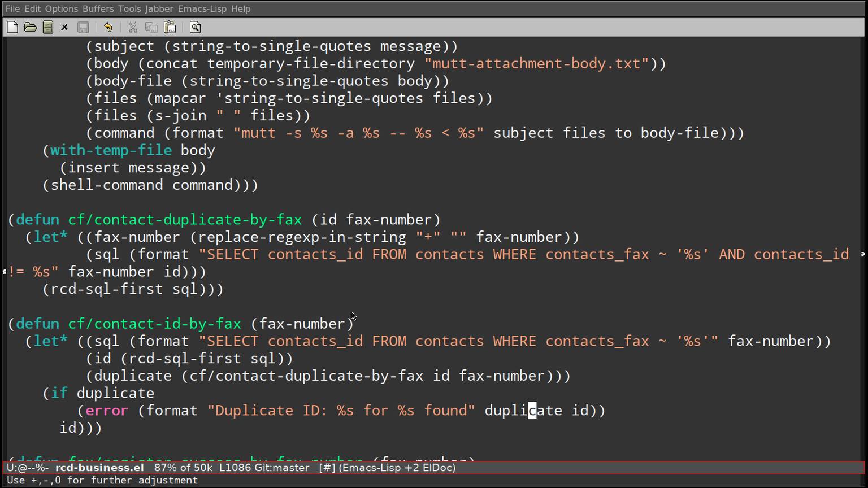
Task: Place cursor on 'cf/contact-id-by-fax' function name
Action: pyautogui.click(x=154, y=324)
